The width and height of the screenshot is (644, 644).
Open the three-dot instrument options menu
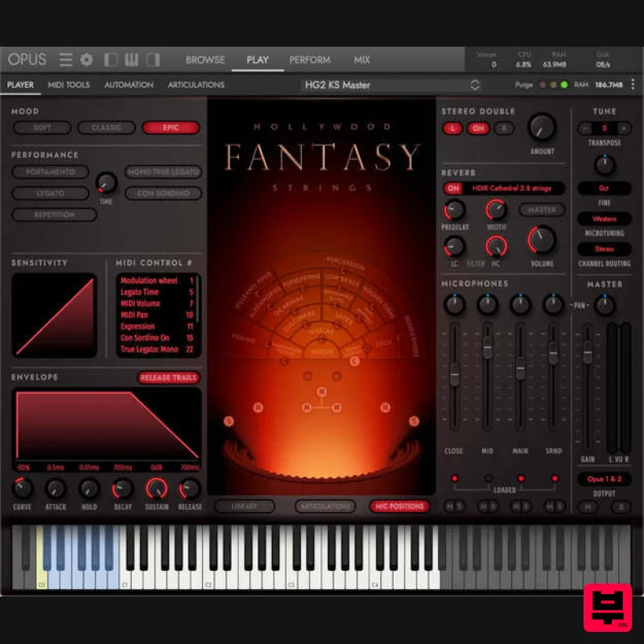(633, 85)
